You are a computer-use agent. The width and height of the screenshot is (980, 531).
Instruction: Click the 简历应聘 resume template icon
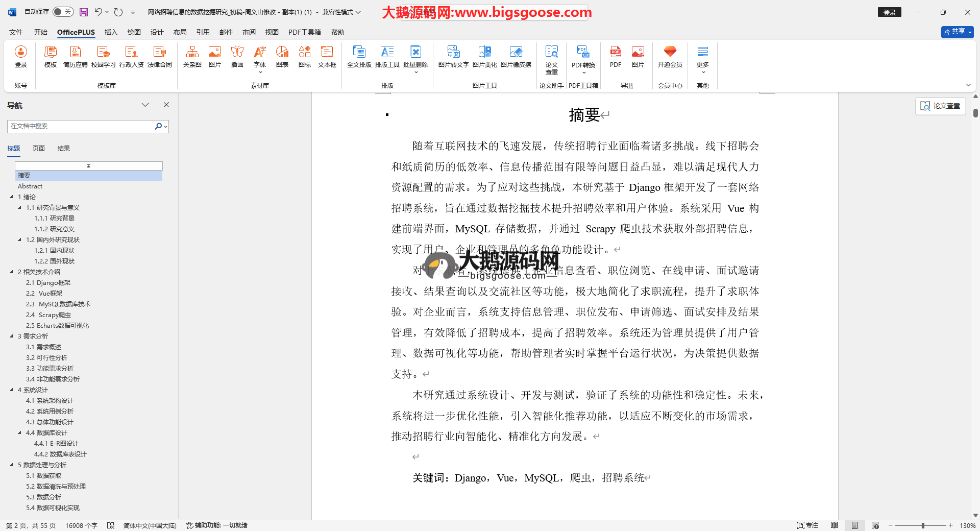(x=75, y=57)
